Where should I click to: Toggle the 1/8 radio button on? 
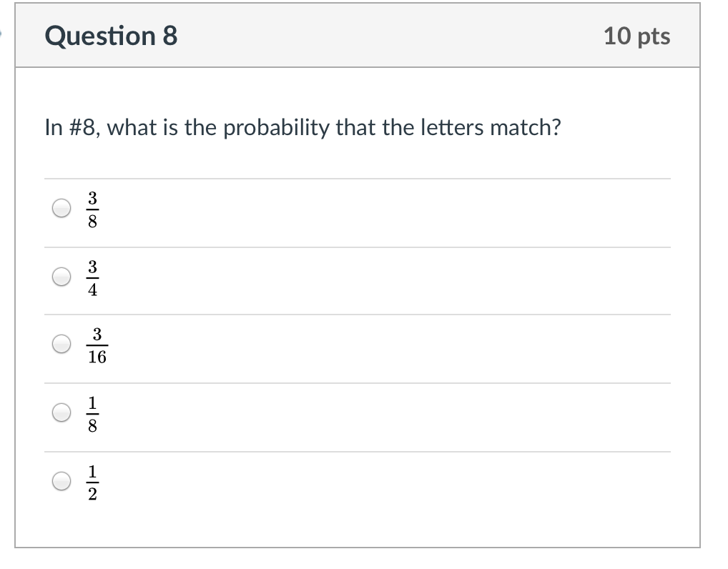coord(62,412)
